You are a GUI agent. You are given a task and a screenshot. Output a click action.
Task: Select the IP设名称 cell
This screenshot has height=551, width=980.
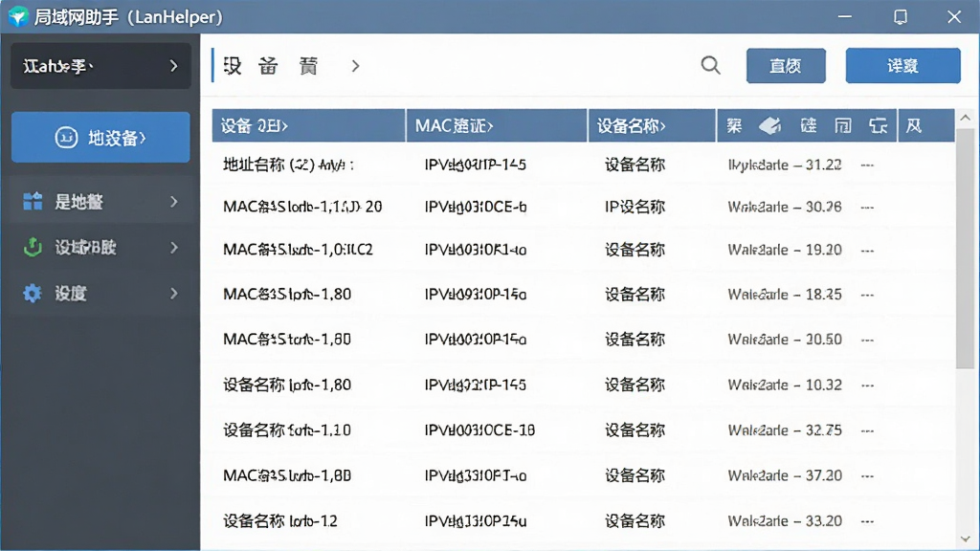point(635,207)
